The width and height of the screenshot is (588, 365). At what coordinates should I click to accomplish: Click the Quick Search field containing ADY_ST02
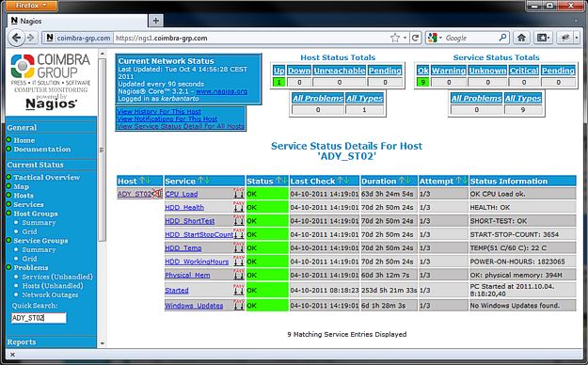point(39,318)
